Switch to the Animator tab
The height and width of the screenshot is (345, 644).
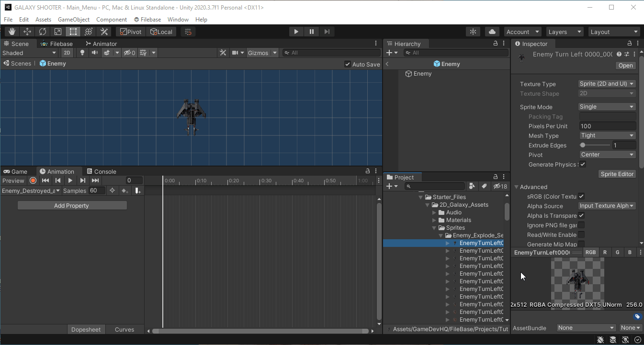tap(101, 44)
